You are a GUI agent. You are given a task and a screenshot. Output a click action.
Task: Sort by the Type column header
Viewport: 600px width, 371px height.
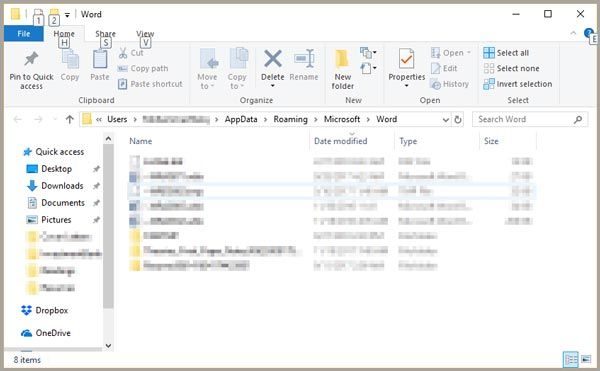click(x=408, y=142)
